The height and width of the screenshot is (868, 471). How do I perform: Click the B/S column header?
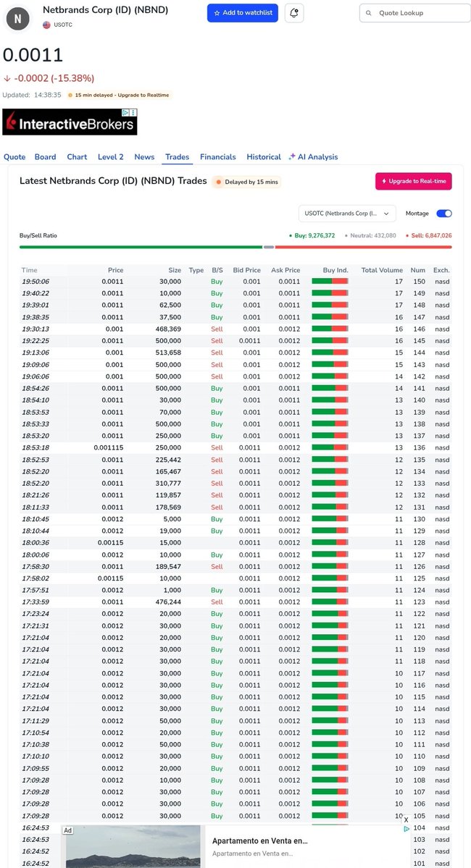pos(217,270)
